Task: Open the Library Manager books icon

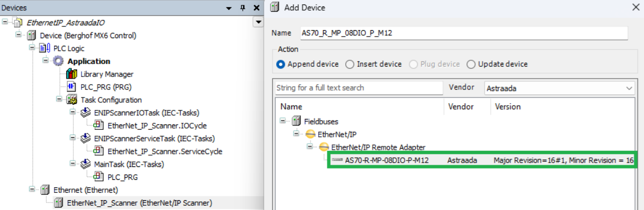Action: click(72, 74)
